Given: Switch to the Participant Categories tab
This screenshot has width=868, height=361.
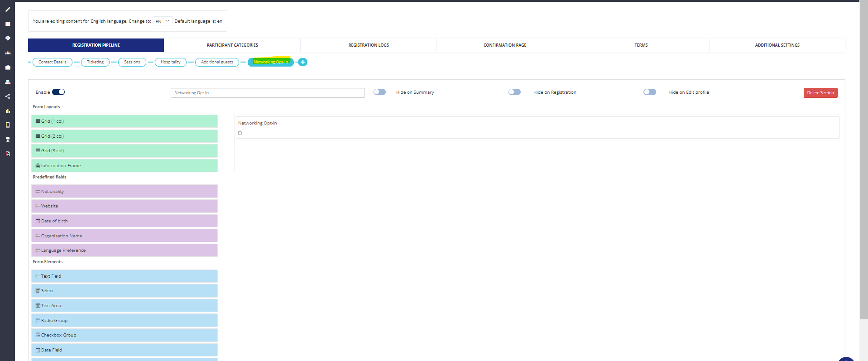Looking at the screenshot, I should tap(232, 45).
